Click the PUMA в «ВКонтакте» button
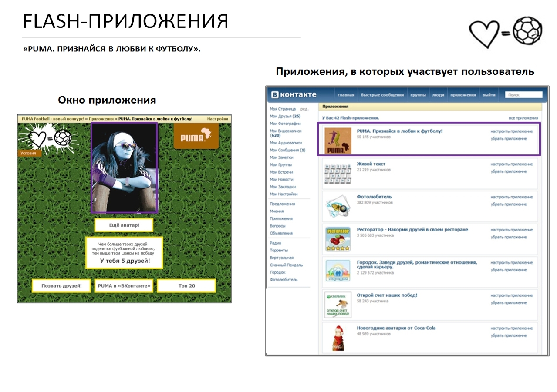The height and width of the screenshot is (392, 557). pyautogui.click(x=124, y=286)
